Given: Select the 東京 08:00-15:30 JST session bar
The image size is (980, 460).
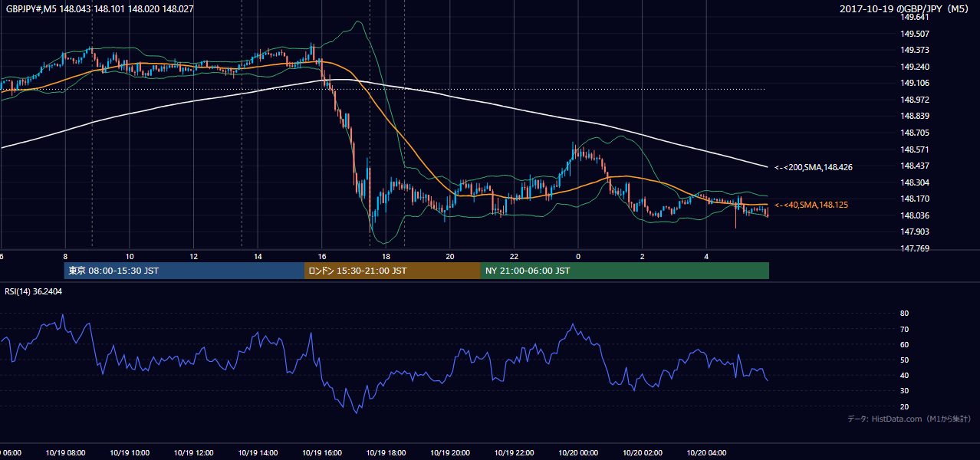Looking at the screenshot, I should click(184, 271).
